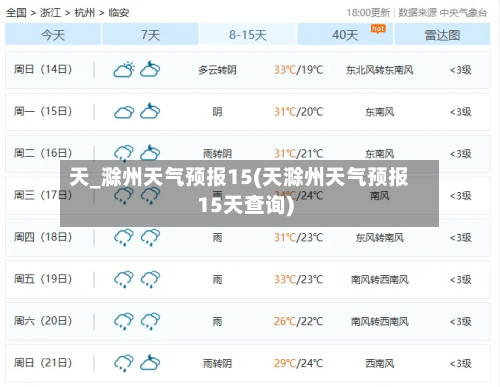Click the 杭州 breadcrumb link
Viewport: 500px width, 387px height.
[84, 13]
